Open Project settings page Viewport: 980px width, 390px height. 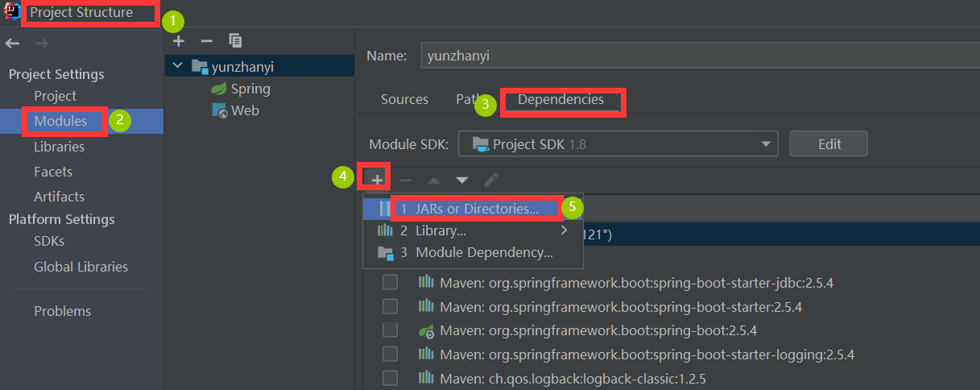pos(55,96)
